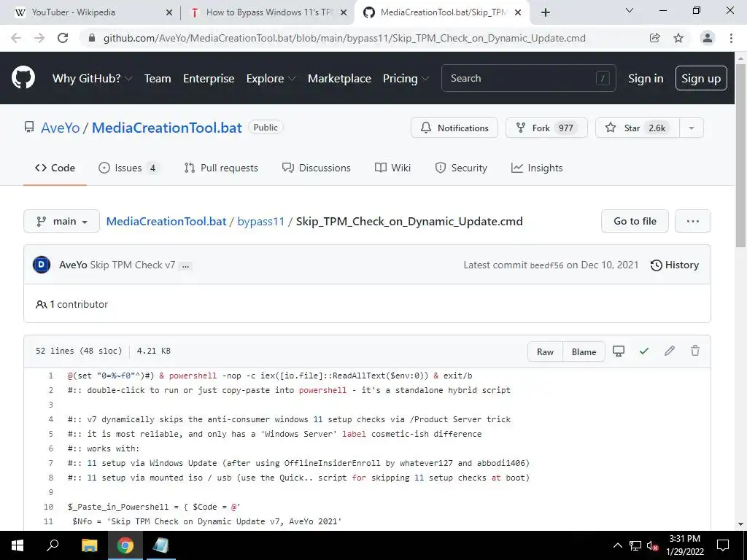Open the Marketplace nav link
The width and height of the screenshot is (747, 560).
click(x=339, y=79)
